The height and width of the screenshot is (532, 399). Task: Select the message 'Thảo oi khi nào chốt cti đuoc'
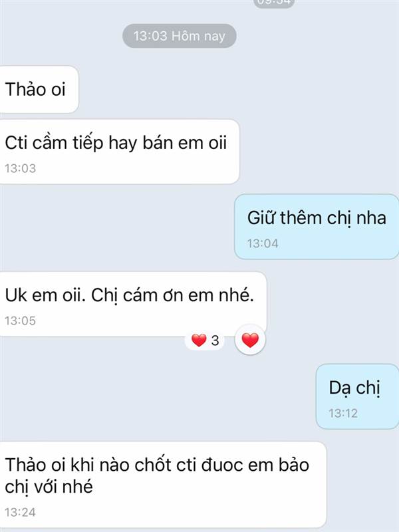pos(163,485)
